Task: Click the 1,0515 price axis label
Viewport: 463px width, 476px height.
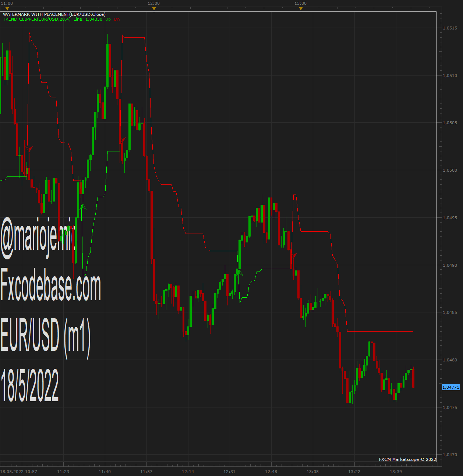Action: pos(450,28)
